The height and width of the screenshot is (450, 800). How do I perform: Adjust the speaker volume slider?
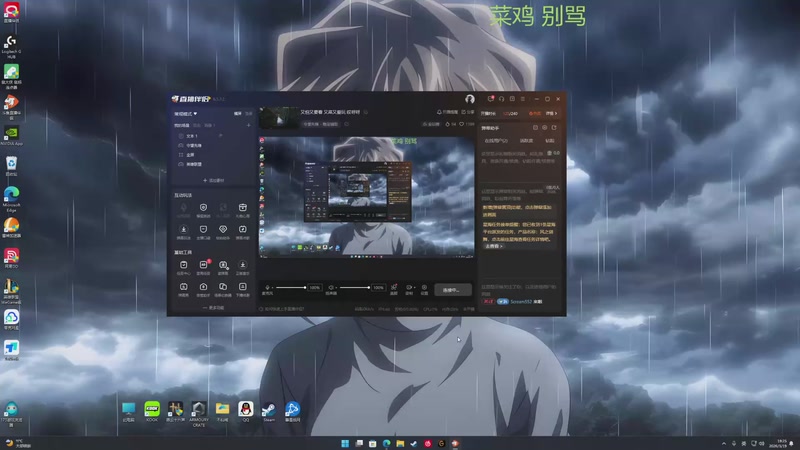point(354,288)
